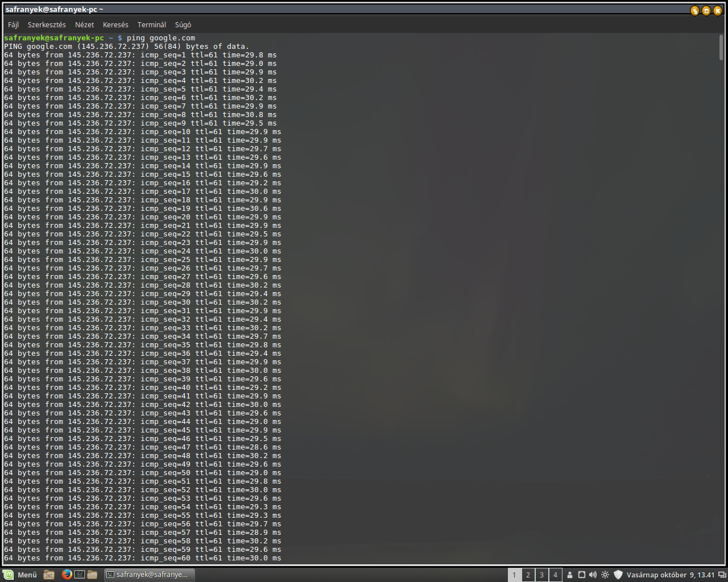Click the icmp_seq=47 time=28.6 line

click(x=143, y=447)
